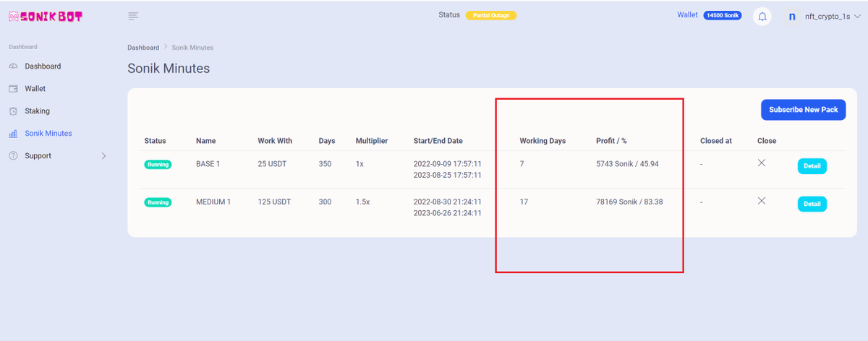Click the 350 days value
868x341 pixels.
tap(325, 164)
